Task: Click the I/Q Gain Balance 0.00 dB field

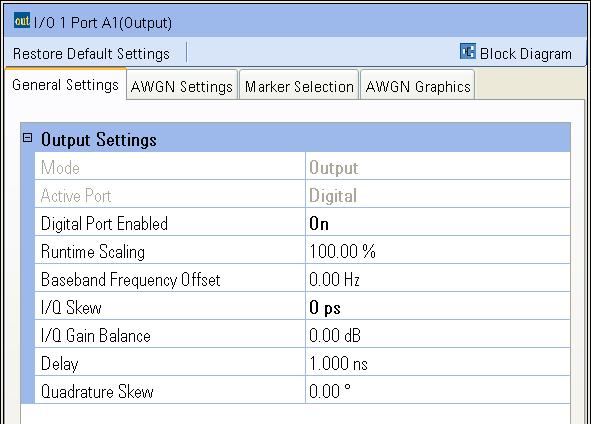Action: 438,335
